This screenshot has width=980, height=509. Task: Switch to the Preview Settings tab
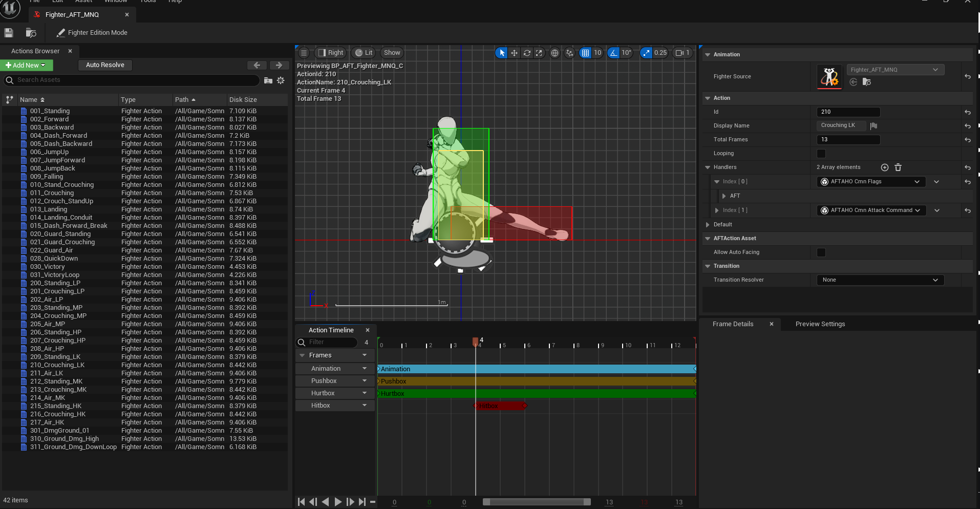(820, 324)
